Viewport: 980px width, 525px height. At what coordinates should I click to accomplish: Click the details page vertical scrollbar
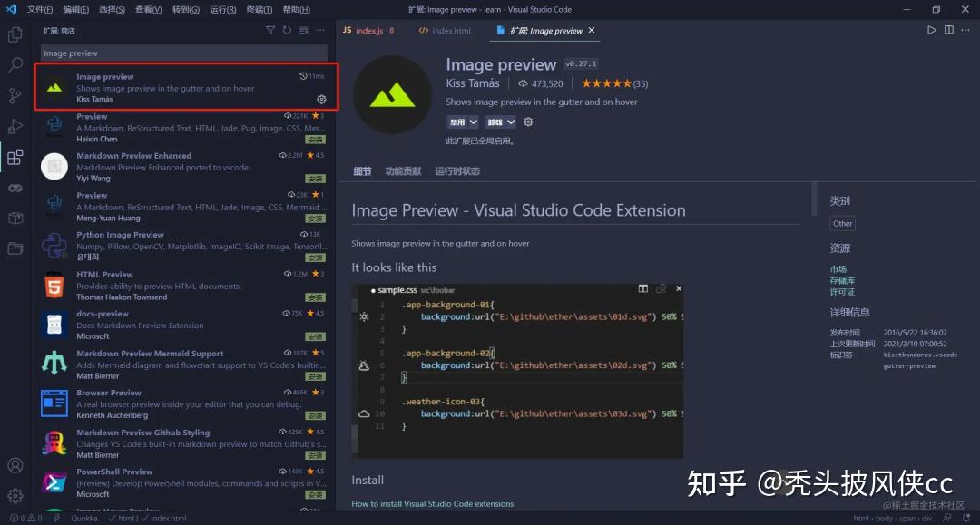click(814, 199)
